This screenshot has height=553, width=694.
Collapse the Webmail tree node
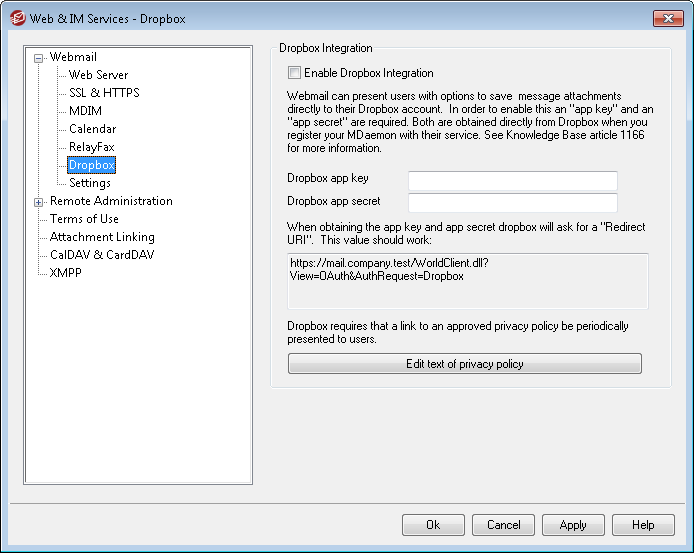[x=39, y=58]
